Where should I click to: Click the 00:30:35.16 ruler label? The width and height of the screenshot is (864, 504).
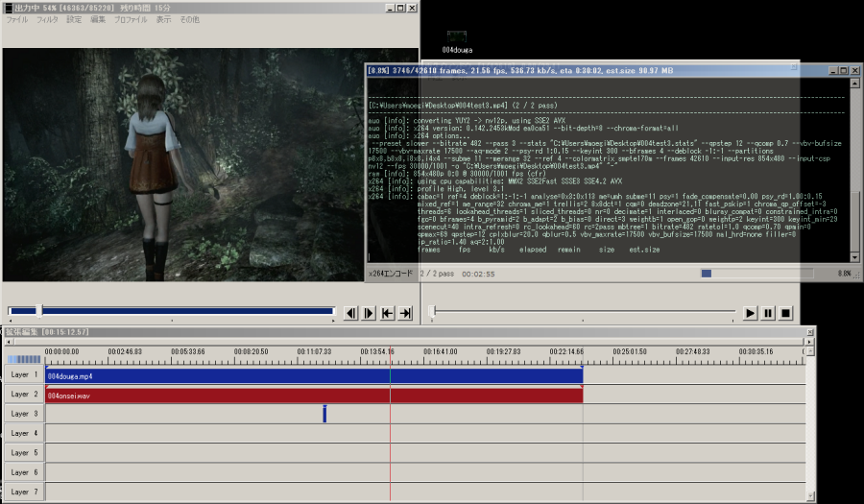(x=756, y=351)
